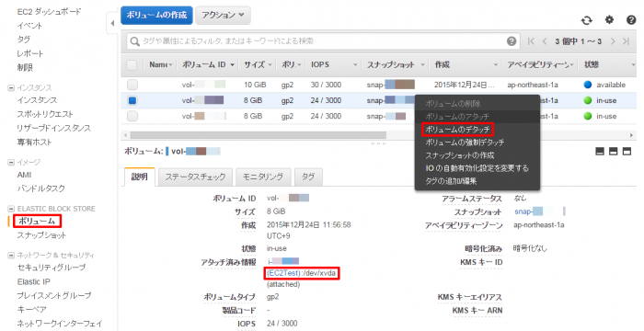The image size is (644, 331).
Task: Click the ボリュームの作成 button
Action: [156, 16]
